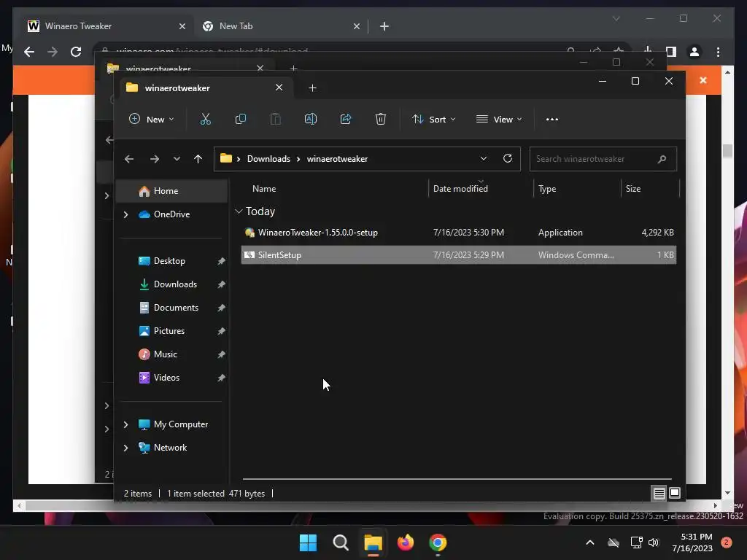This screenshot has width=747, height=560.
Task: Go back with the Explorer back arrow
Action: (129, 159)
